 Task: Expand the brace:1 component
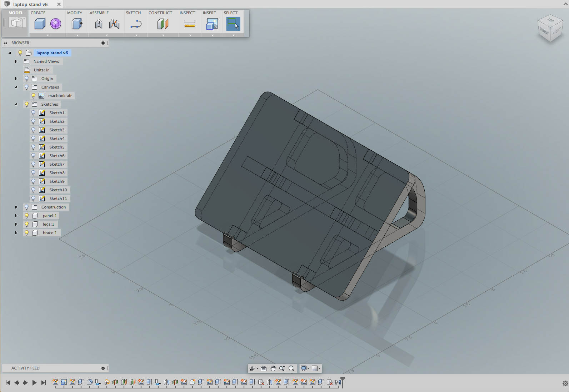point(16,233)
